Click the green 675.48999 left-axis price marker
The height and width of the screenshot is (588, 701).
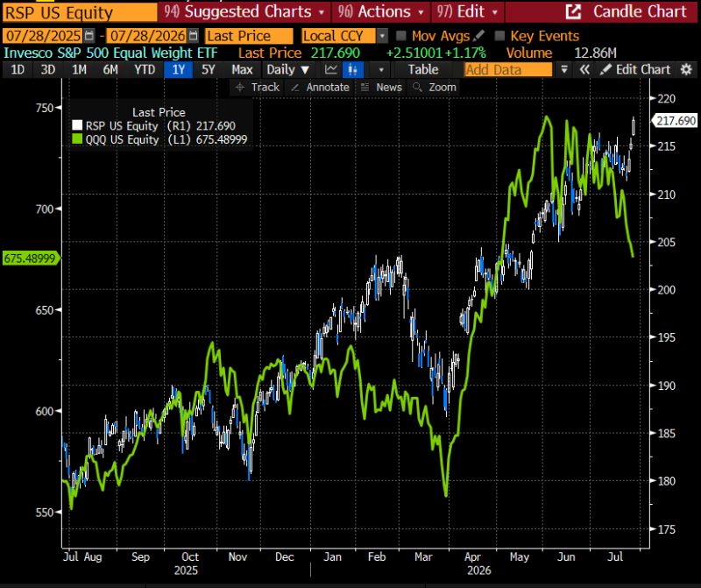pos(31,259)
